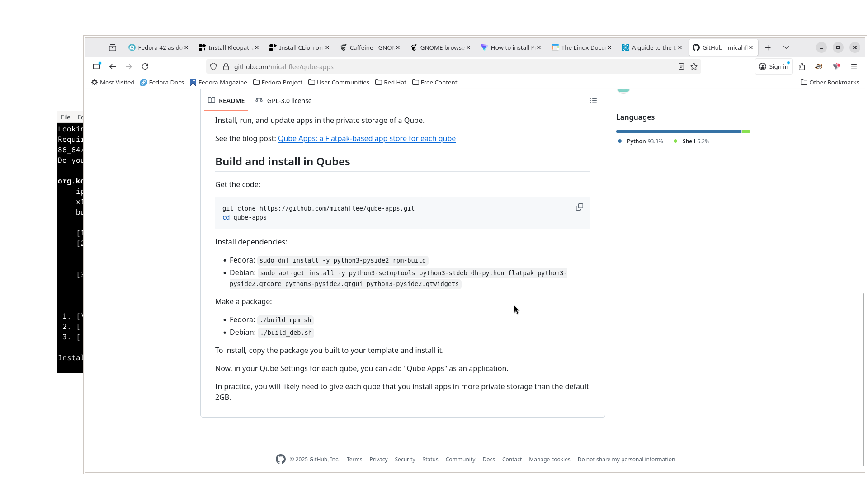Toggle reader view icon in address bar
The image size is (868, 488).
(681, 66)
